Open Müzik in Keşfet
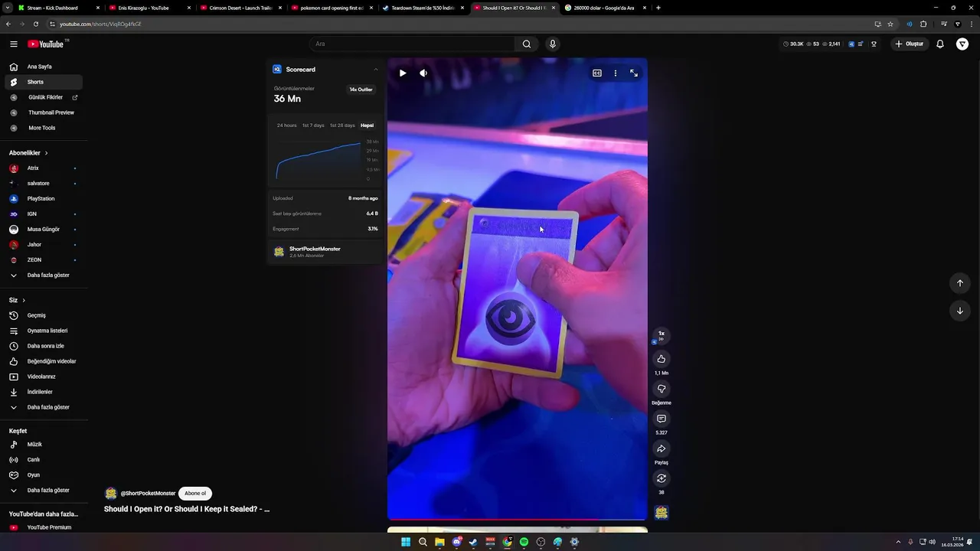This screenshot has width=980, height=551. pyautogui.click(x=44, y=445)
